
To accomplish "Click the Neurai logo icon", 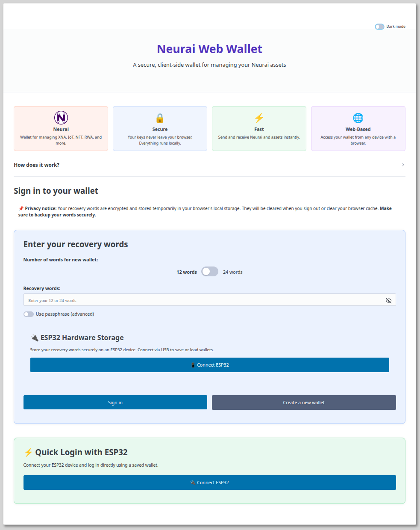I will [x=61, y=117].
